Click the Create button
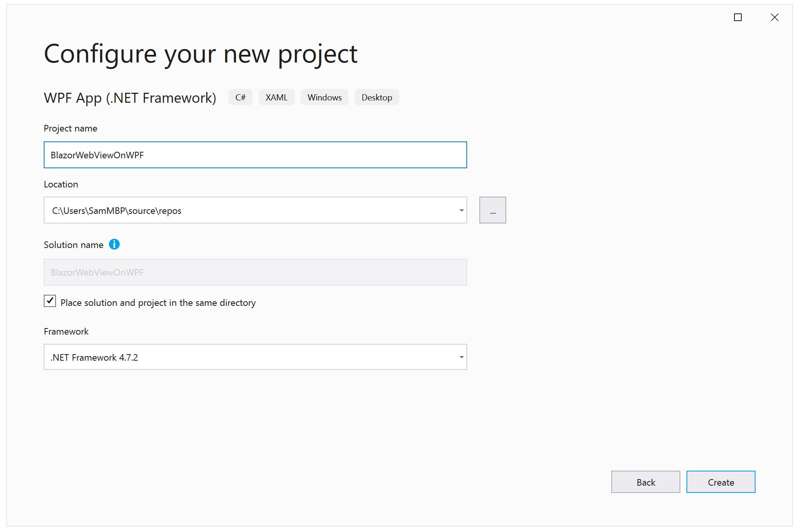The image size is (800, 532). [721, 482]
